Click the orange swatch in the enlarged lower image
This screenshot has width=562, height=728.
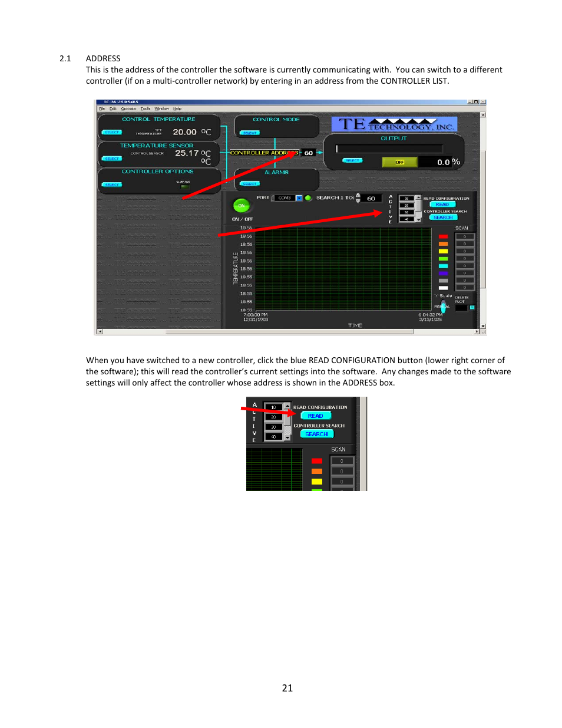[317, 471]
